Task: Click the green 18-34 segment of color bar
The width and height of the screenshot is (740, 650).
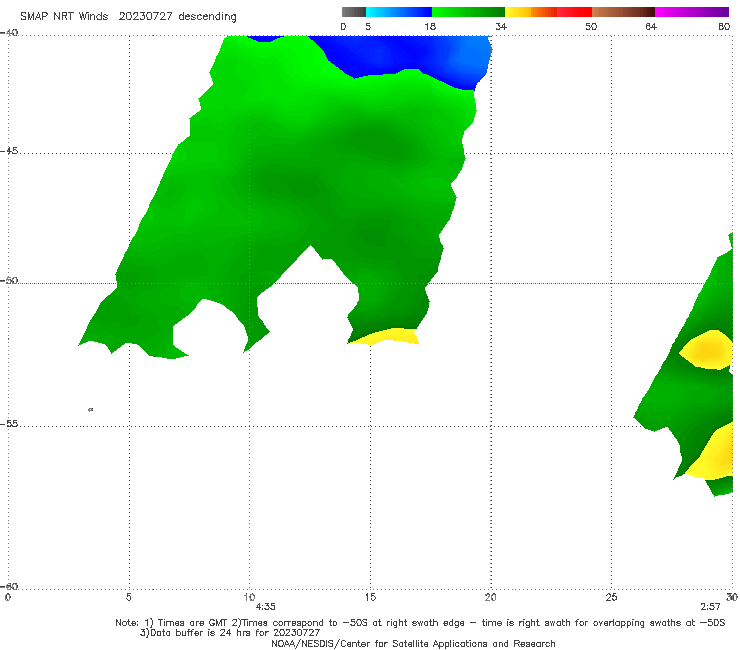Action: pyautogui.click(x=468, y=12)
